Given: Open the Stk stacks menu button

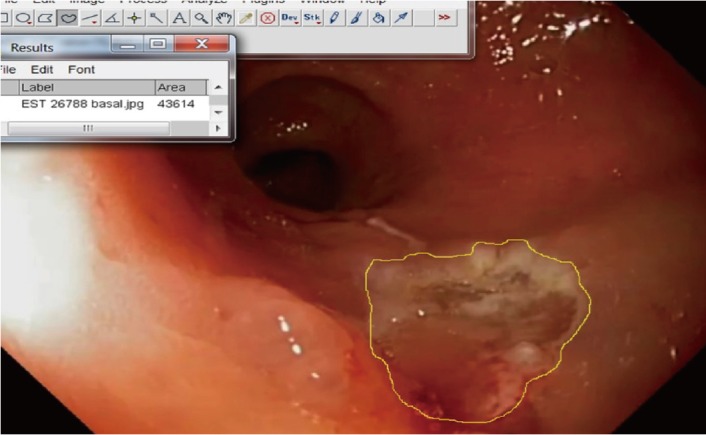Looking at the screenshot, I should pos(312,18).
